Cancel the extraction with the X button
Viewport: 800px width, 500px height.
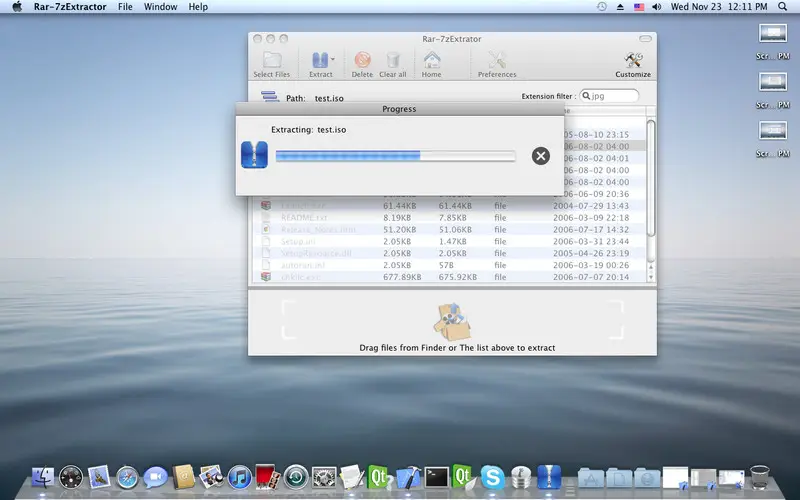[x=541, y=156]
